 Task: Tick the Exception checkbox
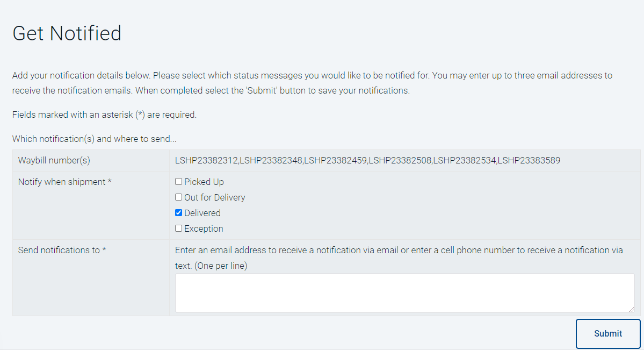point(179,228)
